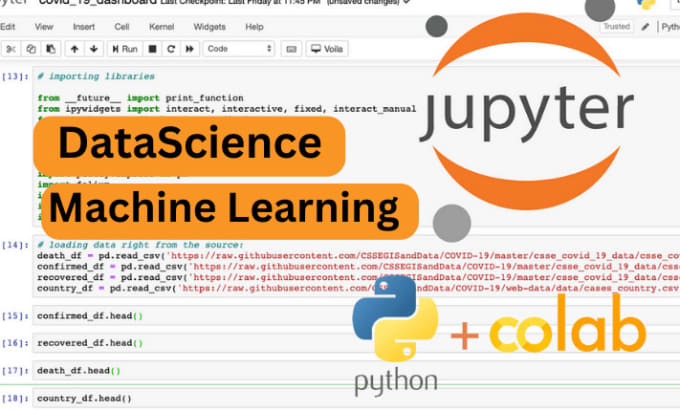The image size is (680, 411).
Task: Restart and run all cells icon
Action: click(190, 49)
